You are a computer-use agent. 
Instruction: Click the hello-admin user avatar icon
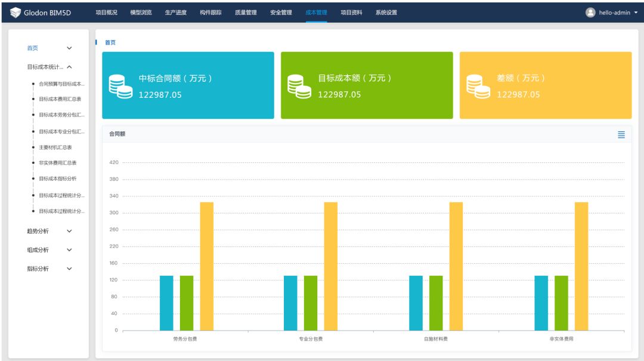click(590, 13)
